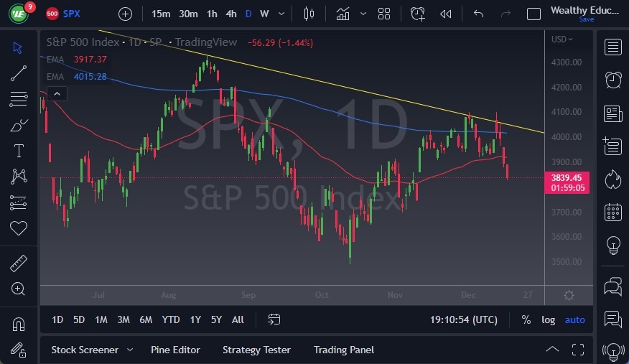Screen dimensions: 629x364
Task: Open the candlestick chart style button
Action: pyautogui.click(x=309, y=14)
